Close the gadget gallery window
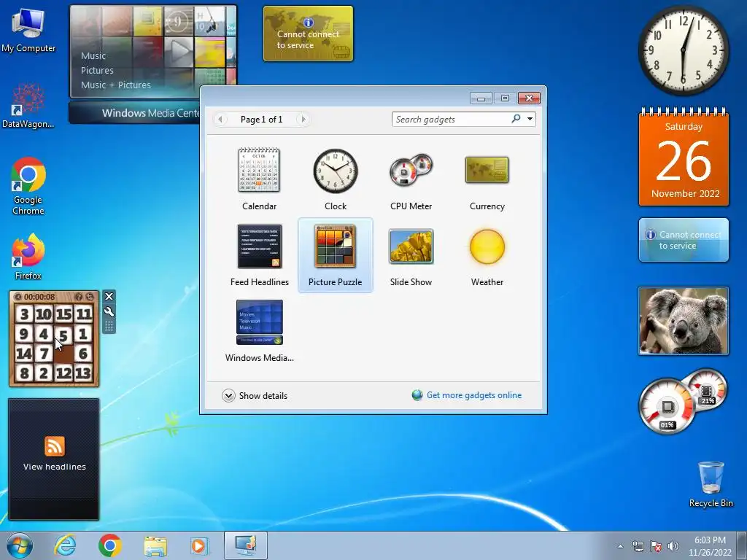This screenshot has width=747, height=560. tap(529, 98)
